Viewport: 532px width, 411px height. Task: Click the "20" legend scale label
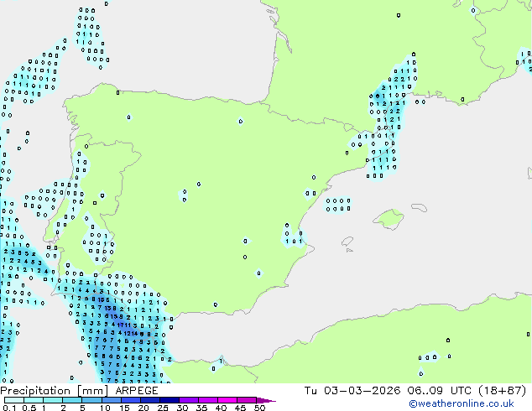(x=143, y=408)
